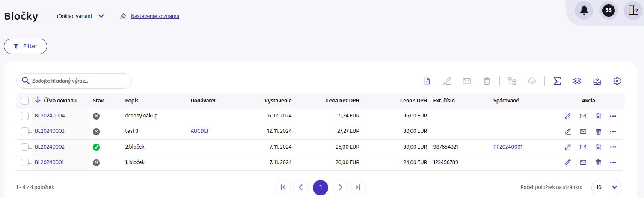
Task: Open the Nastavenie zoznamu link
Action: (154, 16)
